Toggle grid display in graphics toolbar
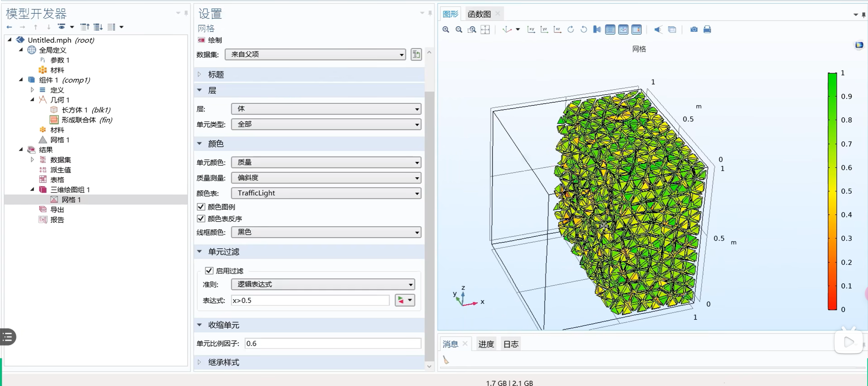The image size is (868, 386). (610, 30)
